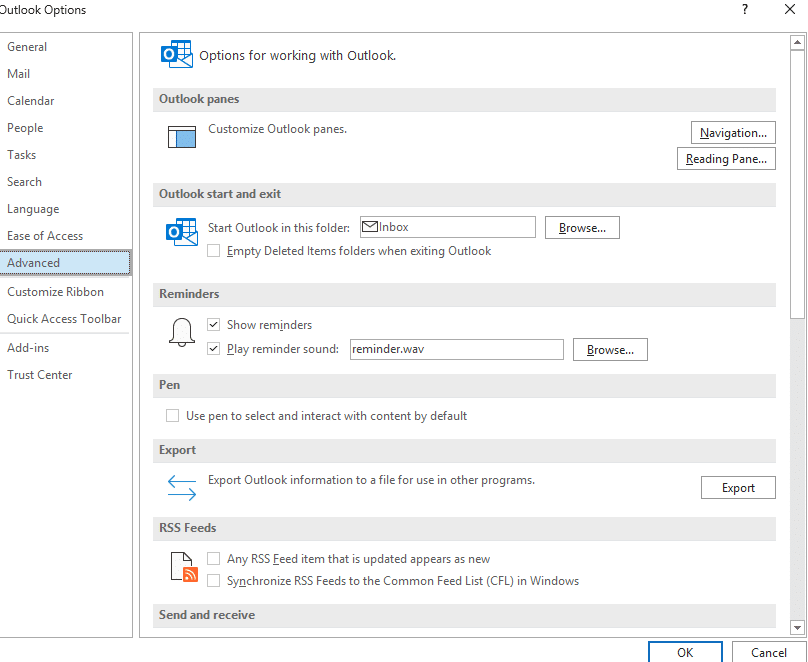This screenshot has height=662, width=808.
Task: Click the Reading Pane button
Action: click(726, 159)
